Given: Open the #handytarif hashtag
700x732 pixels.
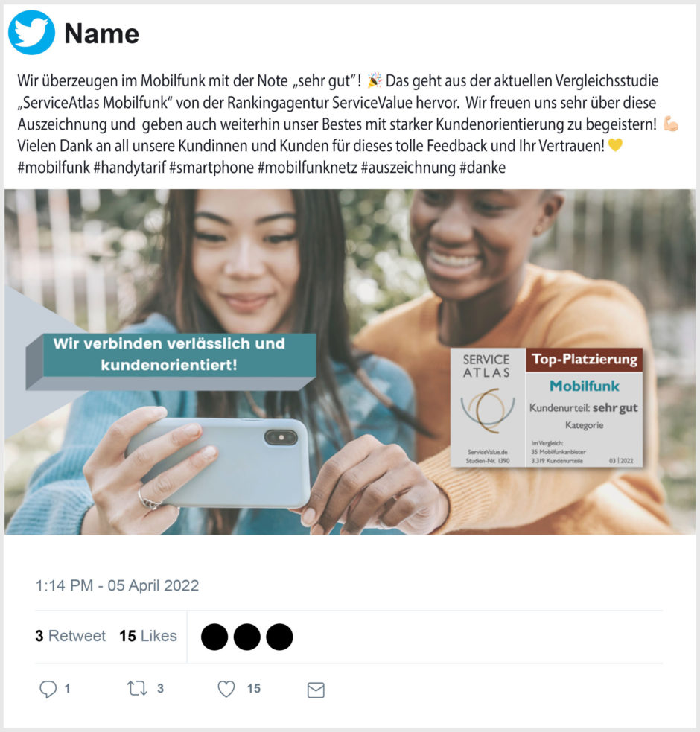Looking at the screenshot, I should point(130,167).
